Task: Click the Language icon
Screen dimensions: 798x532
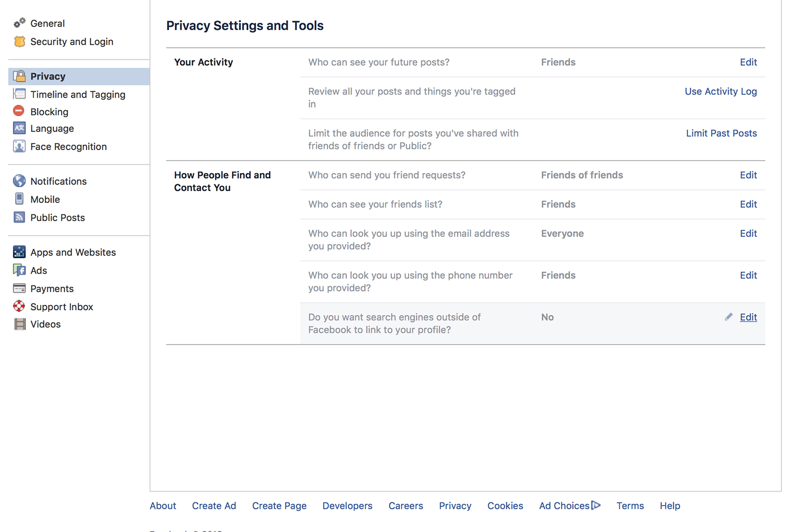Action: tap(19, 128)
